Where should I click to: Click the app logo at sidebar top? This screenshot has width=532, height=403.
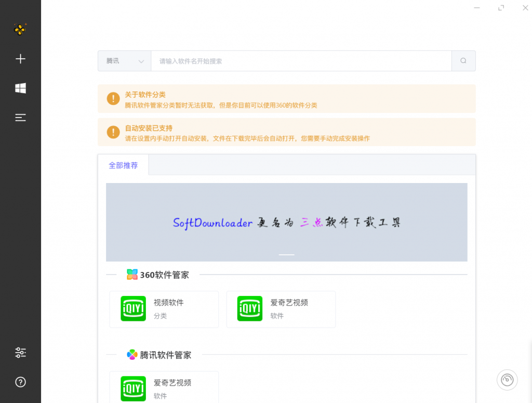(20, 30)
